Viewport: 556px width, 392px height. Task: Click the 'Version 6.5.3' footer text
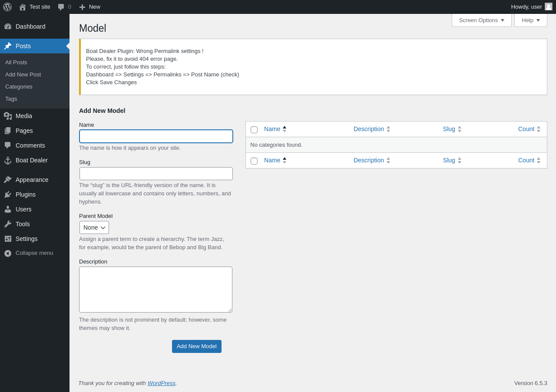(531, 383)
